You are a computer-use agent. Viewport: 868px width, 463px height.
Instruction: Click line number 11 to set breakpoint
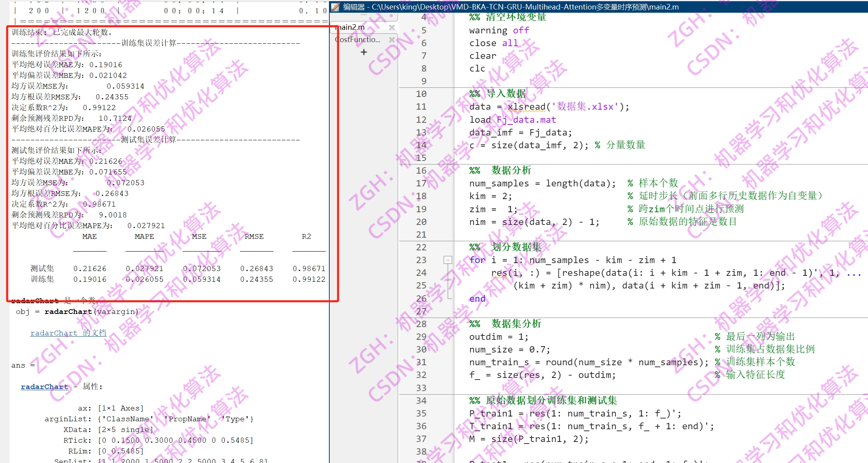[x=421, y=107]
